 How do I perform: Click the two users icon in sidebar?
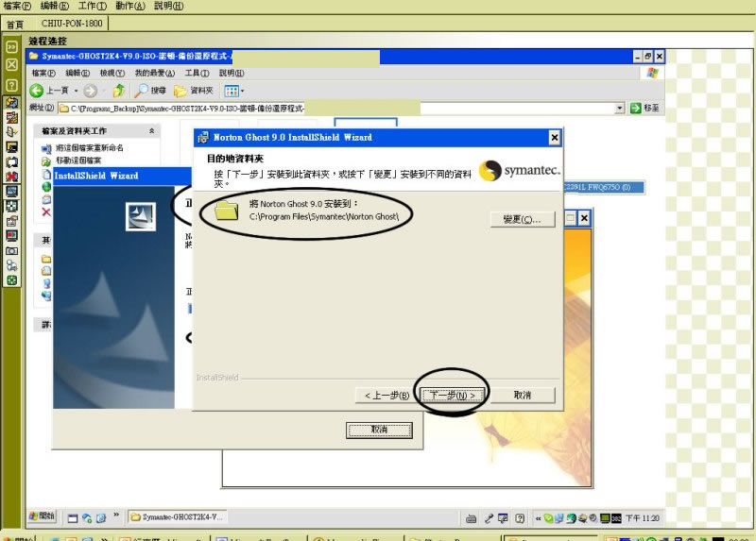[x=11, y=265]
